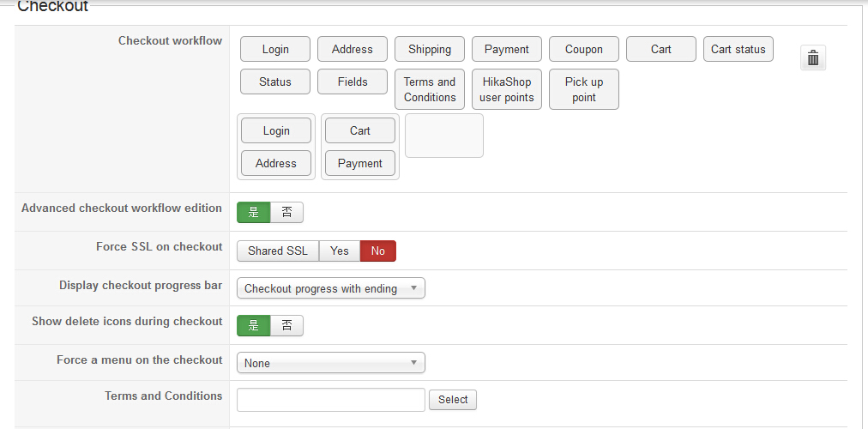868x429 pixels.
Task: Set Show delete icons to 否
Action: coord(286,325)
